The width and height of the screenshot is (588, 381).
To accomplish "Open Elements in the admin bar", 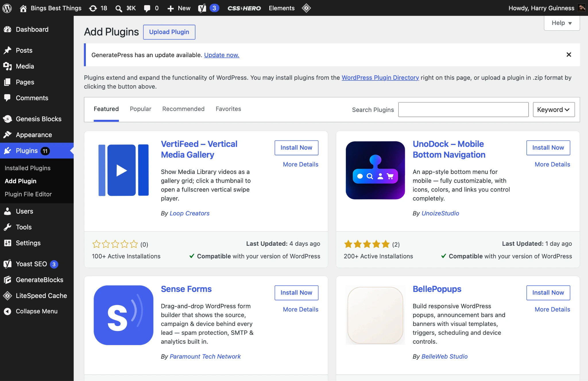I will click(x=282, y=8).
